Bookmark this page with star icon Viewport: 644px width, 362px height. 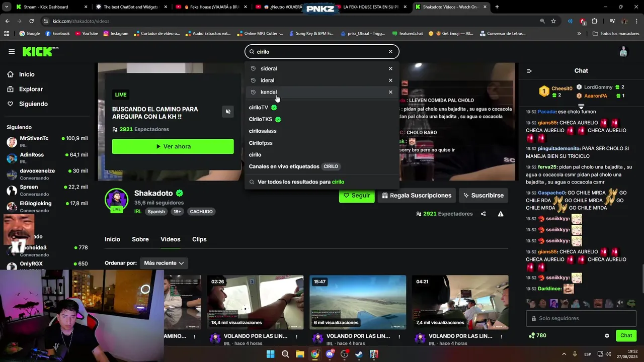[x=553, y=21]
